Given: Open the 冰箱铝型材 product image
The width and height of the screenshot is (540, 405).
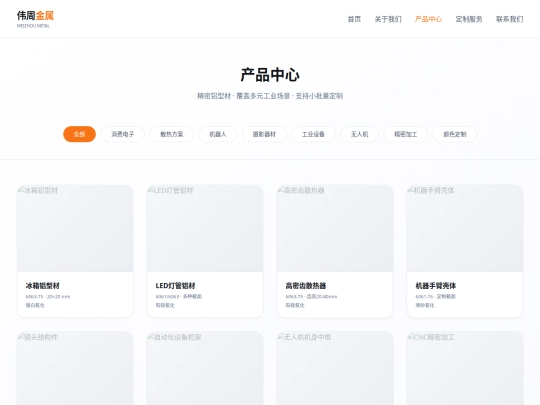Looking at the screenshot, I should tap(75, 228).
